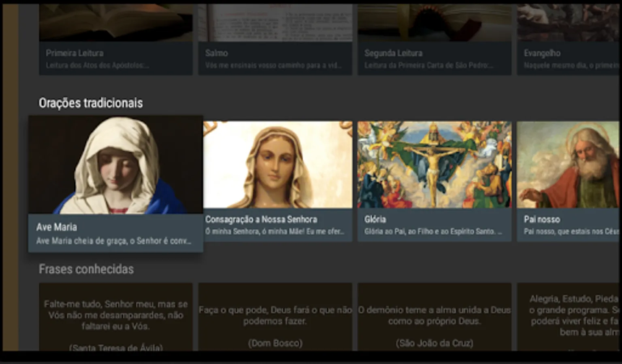This screenshot has height=364, width=622.
Task: Open Consagração a Nossa Senhora card
Action: (x=278, y=181)
